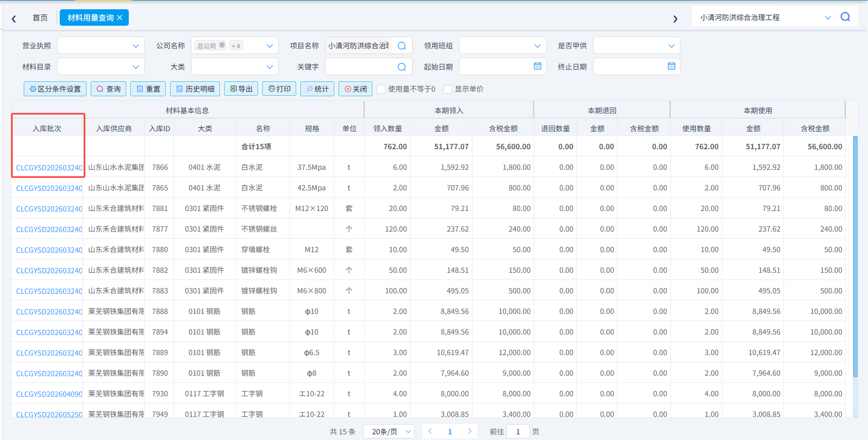Click the 查询 button
The height and width of the screenshot is (440, 868).
tap(109, 89)
